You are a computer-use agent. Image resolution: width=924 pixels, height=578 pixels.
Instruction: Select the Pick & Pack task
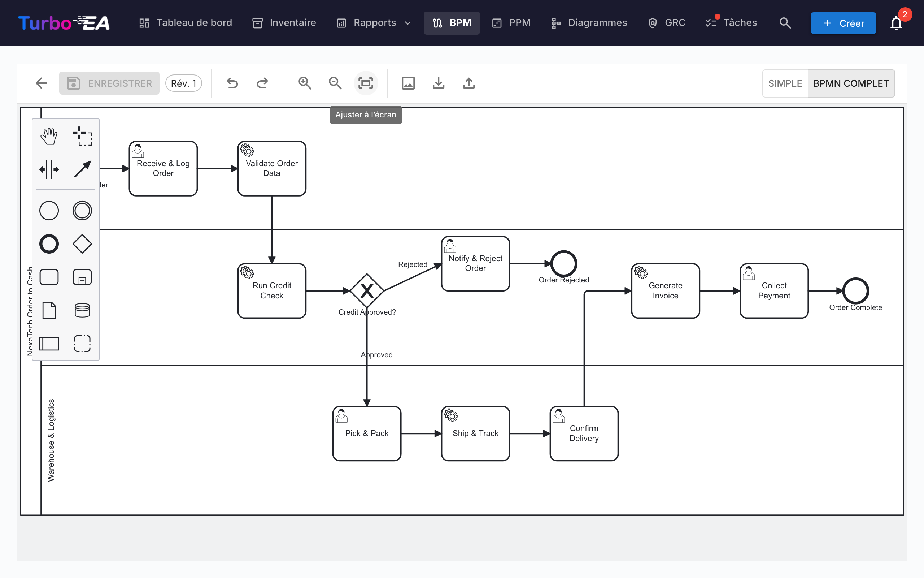pyautogui.click(x=367, y=433)
